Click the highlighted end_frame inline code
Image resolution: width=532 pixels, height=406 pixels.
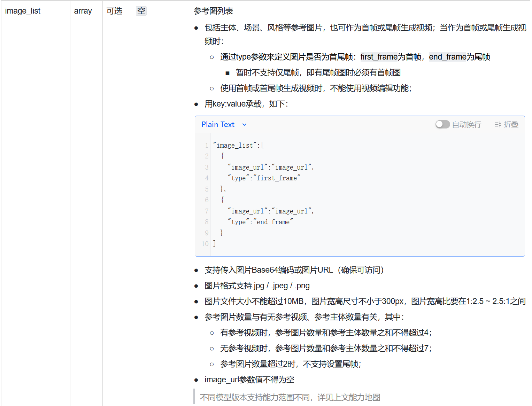click(447, 57)
